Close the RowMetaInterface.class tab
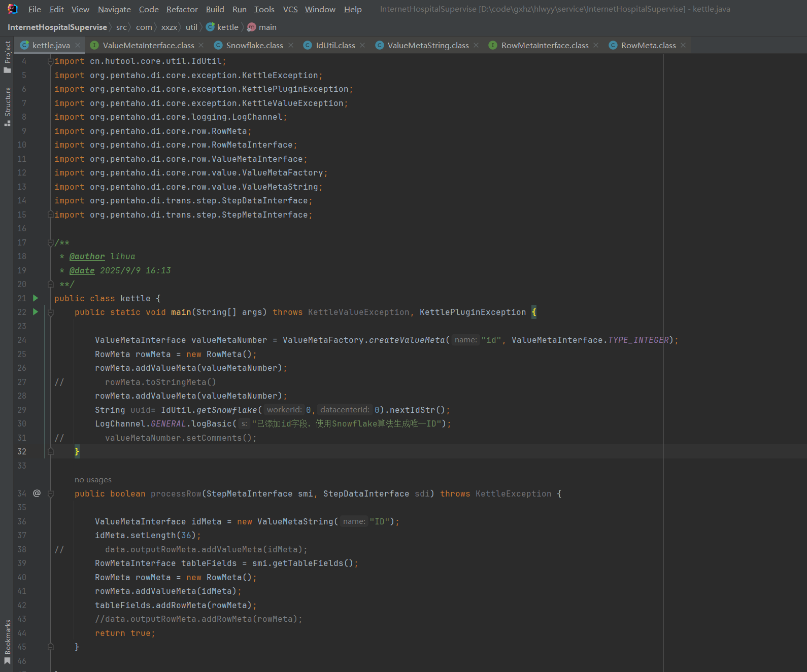The width and height of the screenshot is (807, 672). pyautogui.click(x=596, y=45)
